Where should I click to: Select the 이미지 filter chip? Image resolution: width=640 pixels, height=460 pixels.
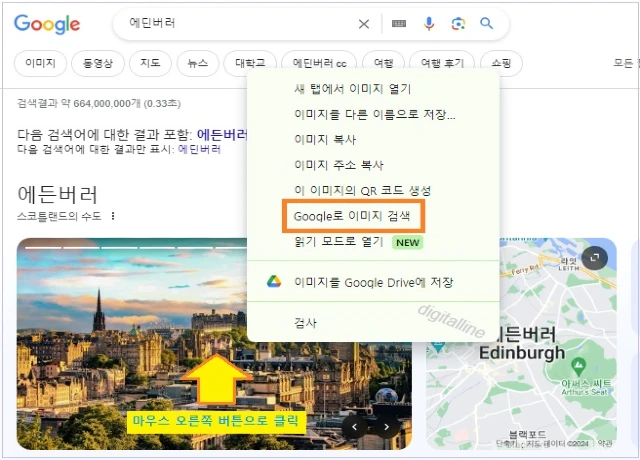pos(40,63)
